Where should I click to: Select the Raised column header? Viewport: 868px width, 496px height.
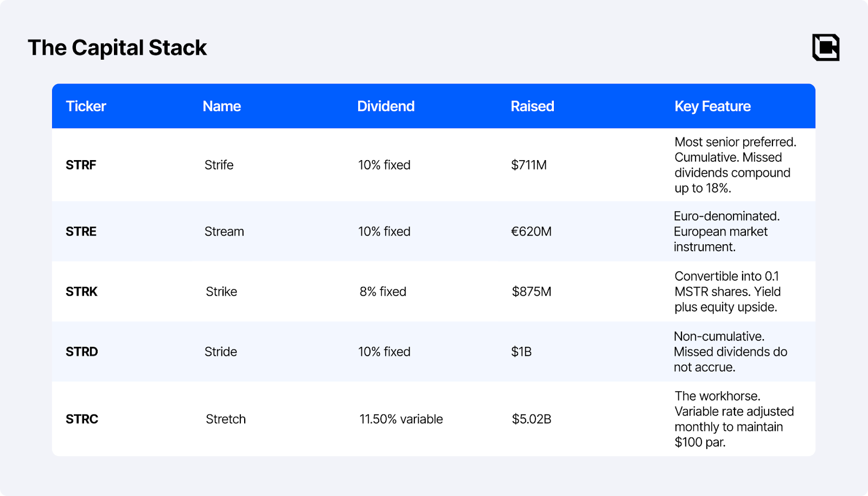click(532, 106)
